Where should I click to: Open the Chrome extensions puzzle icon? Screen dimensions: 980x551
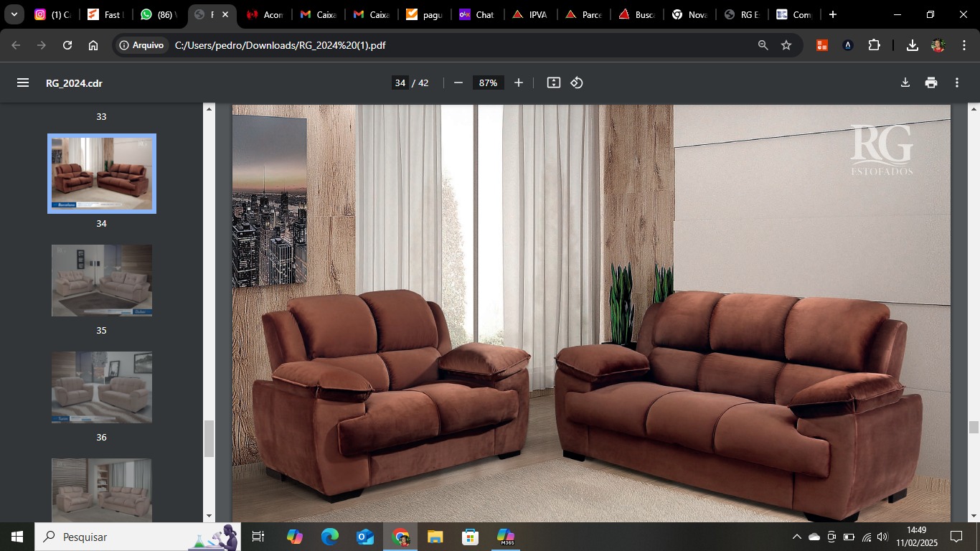(x=874, y=45)
